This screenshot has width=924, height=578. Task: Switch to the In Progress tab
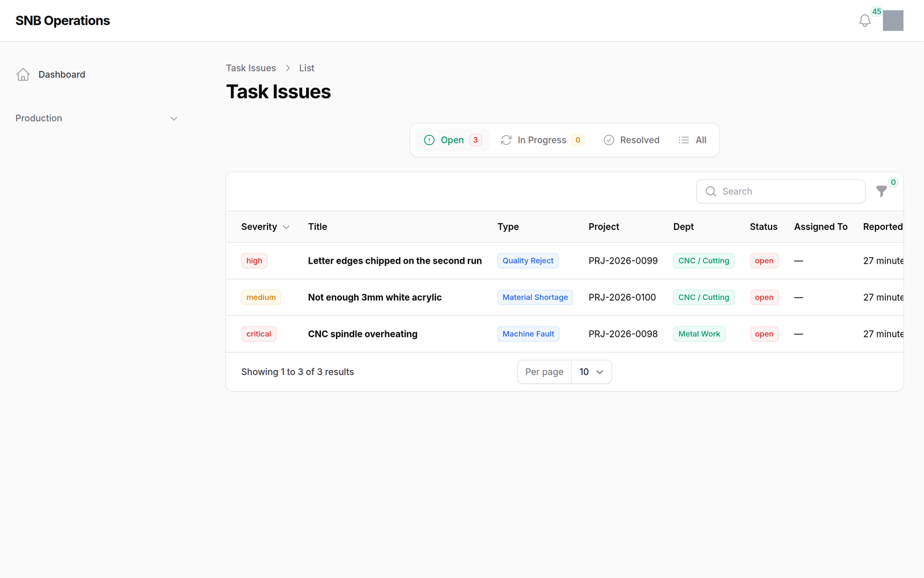coord(542,140)
